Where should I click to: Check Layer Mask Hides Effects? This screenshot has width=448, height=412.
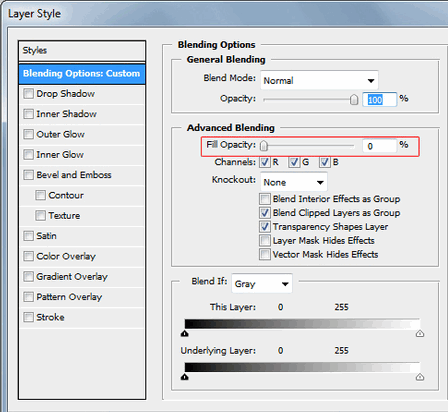(265, 241)
